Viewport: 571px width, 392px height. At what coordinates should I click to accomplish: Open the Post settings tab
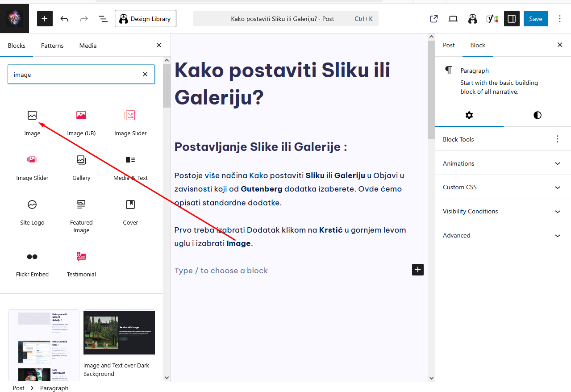coord(449,45)
